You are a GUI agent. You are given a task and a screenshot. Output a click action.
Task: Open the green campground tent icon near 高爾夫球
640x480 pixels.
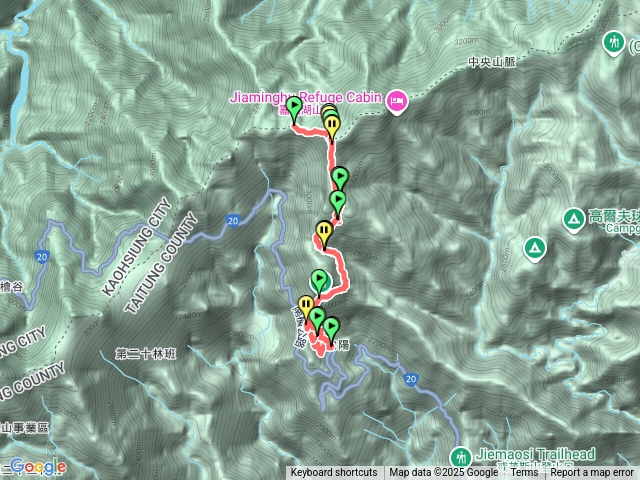tap(574, 219)
